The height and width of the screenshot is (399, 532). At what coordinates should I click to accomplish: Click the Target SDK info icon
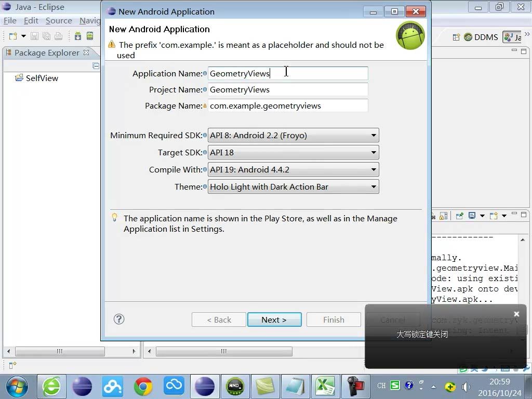pyautogui.click(x=205, y=152)
